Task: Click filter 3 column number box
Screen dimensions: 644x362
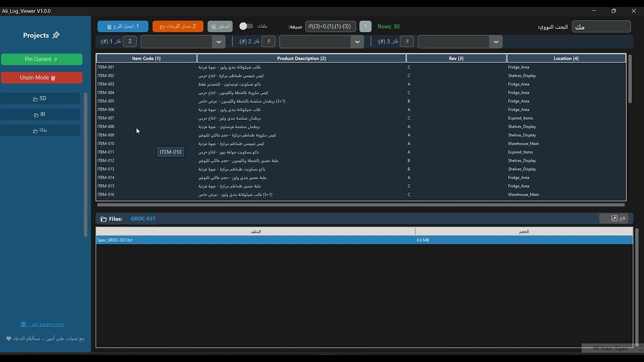Action: click(x=407, y=41)
